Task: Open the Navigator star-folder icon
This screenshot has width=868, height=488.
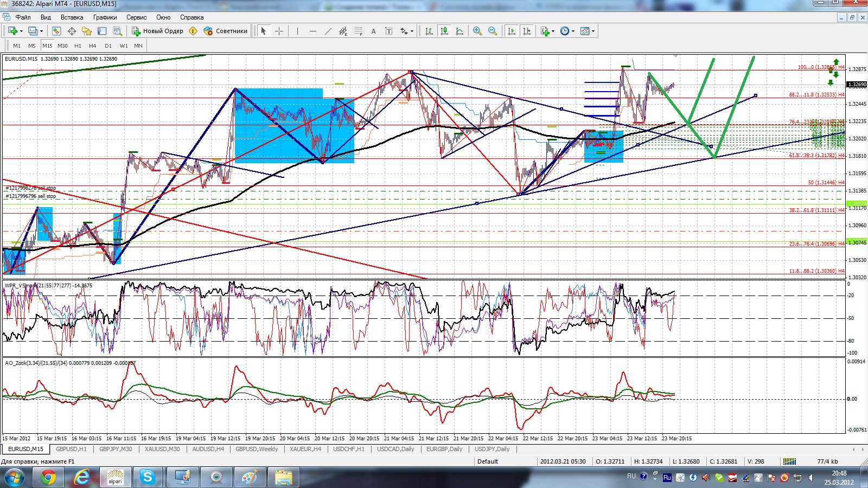Action: click(87, 31)
